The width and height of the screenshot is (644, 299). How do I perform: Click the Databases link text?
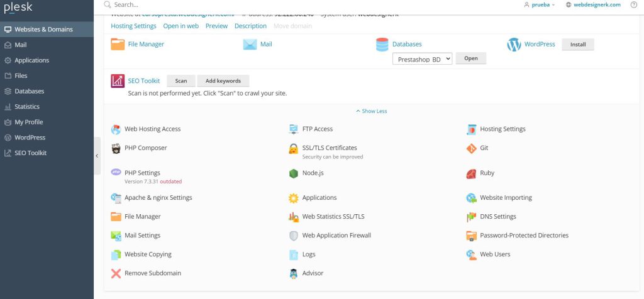(x=407, y=45)
